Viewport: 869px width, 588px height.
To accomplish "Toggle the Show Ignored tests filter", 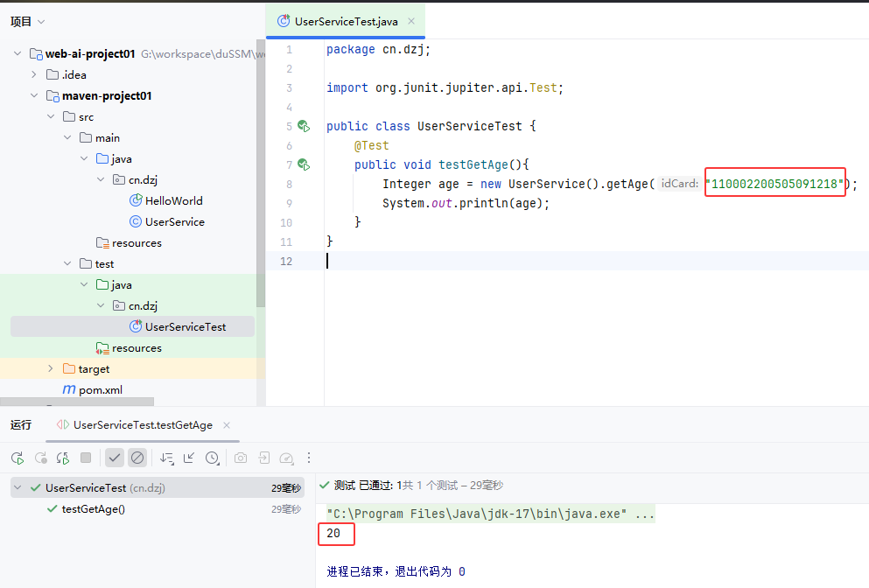I will pos(137,458).
